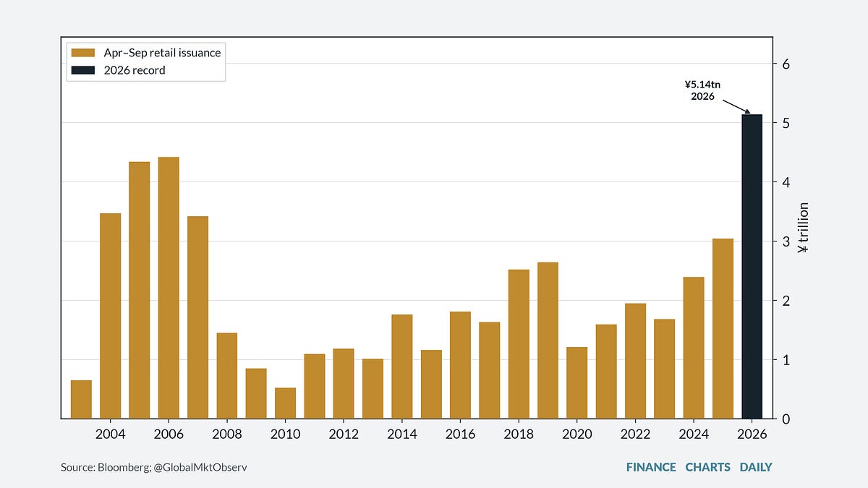This screenshot has height=488, width=868.
Task: Click the gold bar for 2016
Action: (x=460, y=365)
